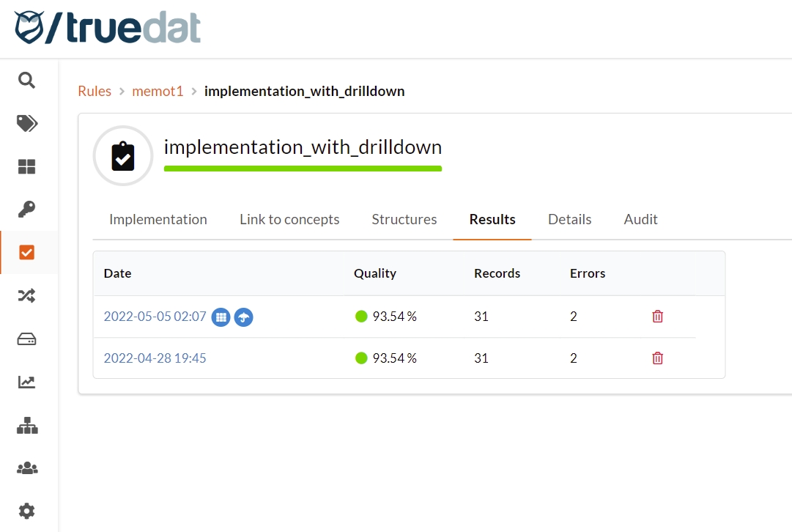This screenshot has height=532, width=792.
Task: Open the settings gear sidebar icon
Action: pyautogui.click(x=27, y=511)
